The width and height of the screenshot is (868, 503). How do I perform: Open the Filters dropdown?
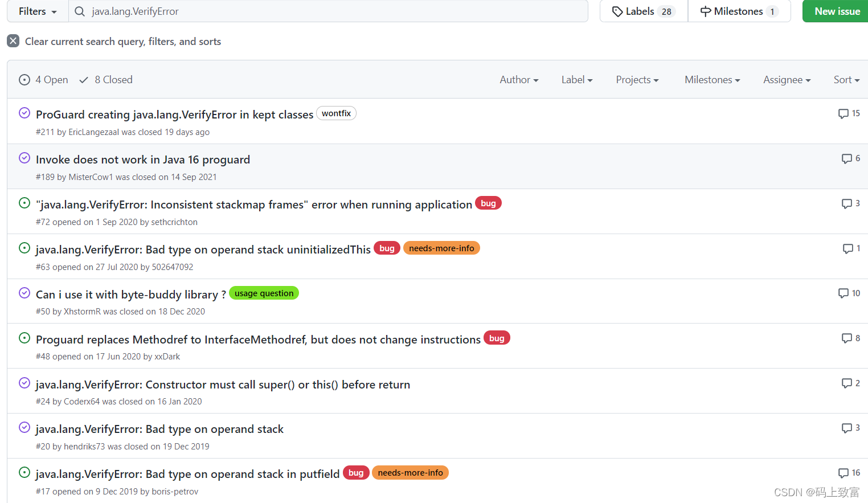[x=38, y=11]
